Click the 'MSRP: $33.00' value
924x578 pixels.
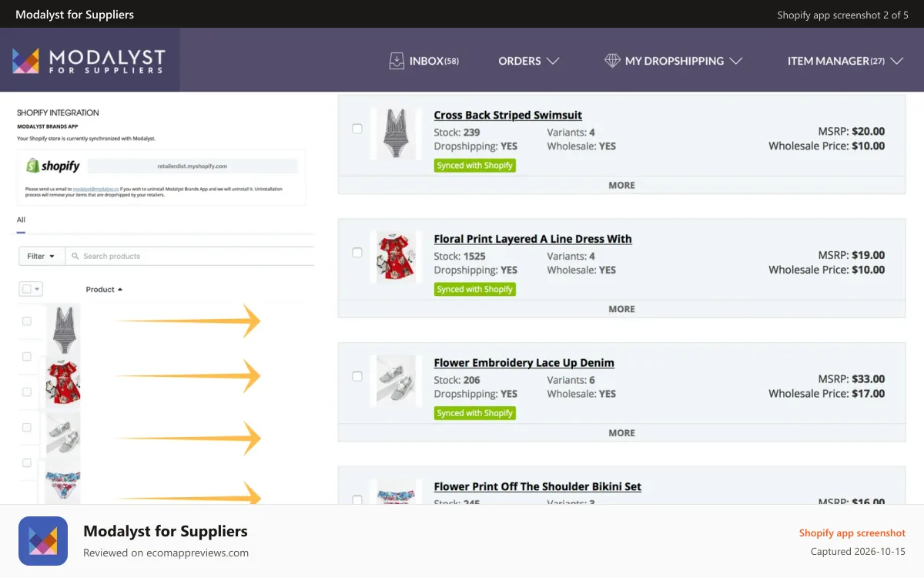(x=851, y=379)
